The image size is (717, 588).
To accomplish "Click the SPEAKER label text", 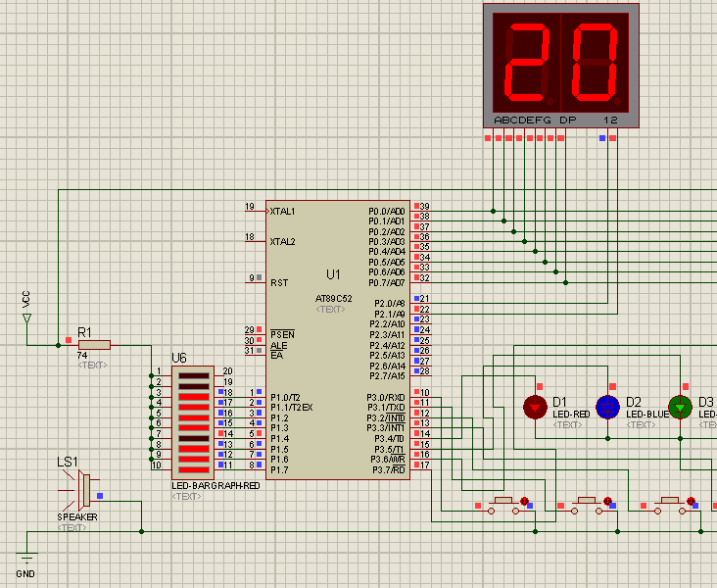I will [x=77, y=517].
